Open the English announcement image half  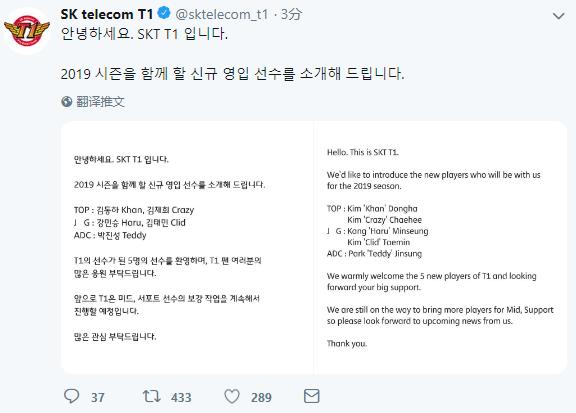pyautogui.click(x=440, y=248)
